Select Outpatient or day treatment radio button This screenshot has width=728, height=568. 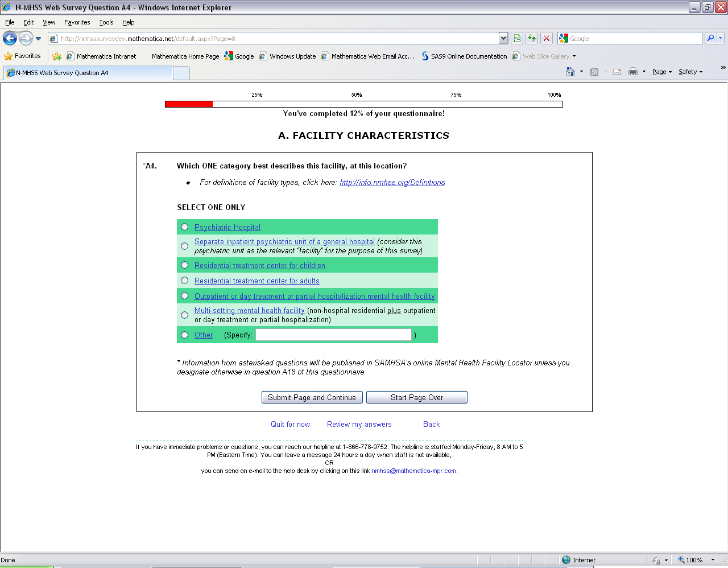185,296
